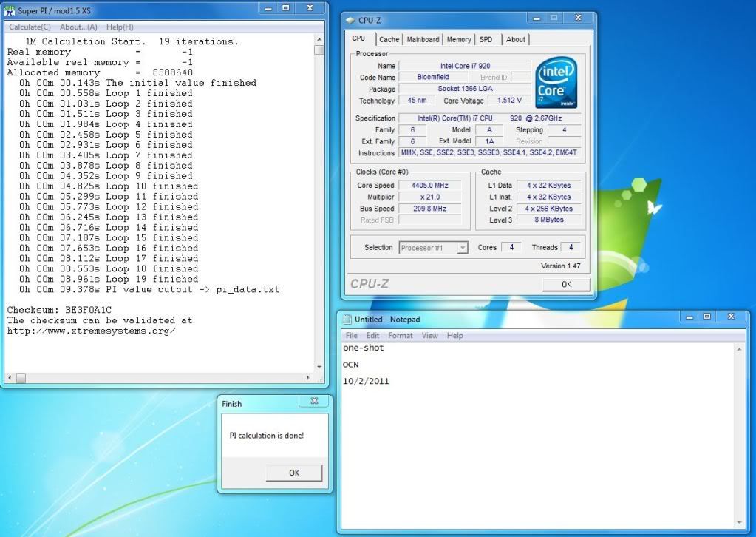The width and height of the screenshot is (756, 537).
Task: Click the Bus Speed value 209.8 MHz
Action: click(429, 209)
